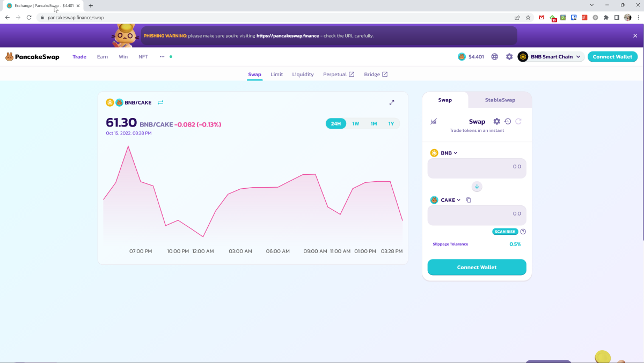Open the Perpetual external link
Image resolution: width=644 pixels, height=363 pixels.
click(x=339, y=75)
